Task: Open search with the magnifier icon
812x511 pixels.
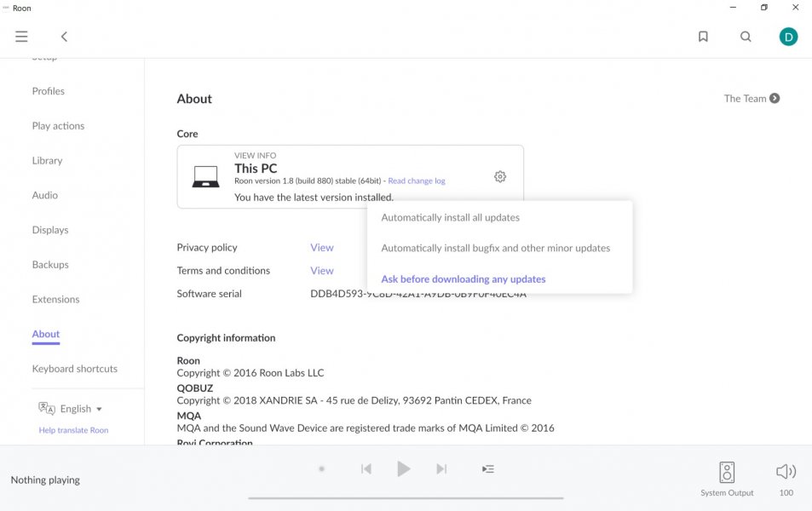Action: tap(746, 37)
